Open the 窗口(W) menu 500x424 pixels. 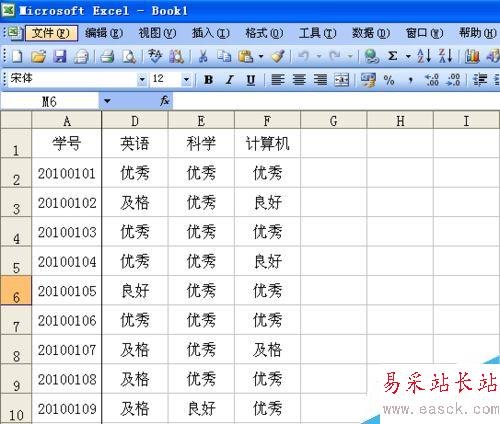point(424,33)
